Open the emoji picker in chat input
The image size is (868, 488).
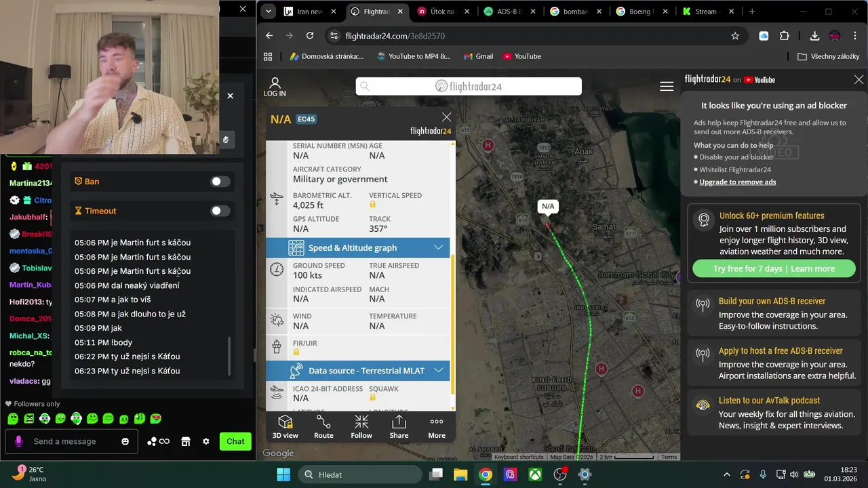tap(125, 441)
